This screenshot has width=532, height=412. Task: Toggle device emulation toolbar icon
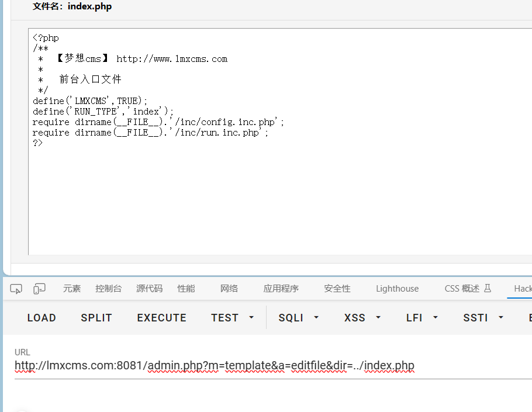click(x=39, y=289)
